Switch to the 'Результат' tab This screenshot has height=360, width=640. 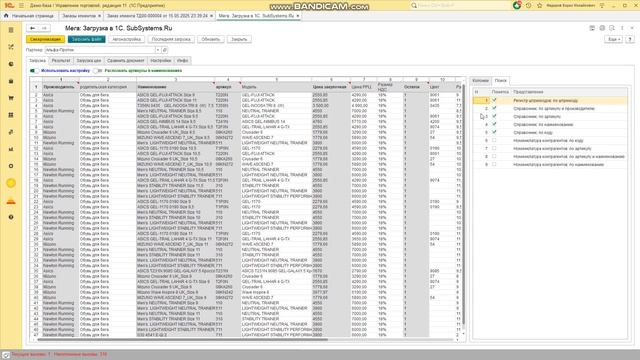pyautogui.click(x=61, y=60)
